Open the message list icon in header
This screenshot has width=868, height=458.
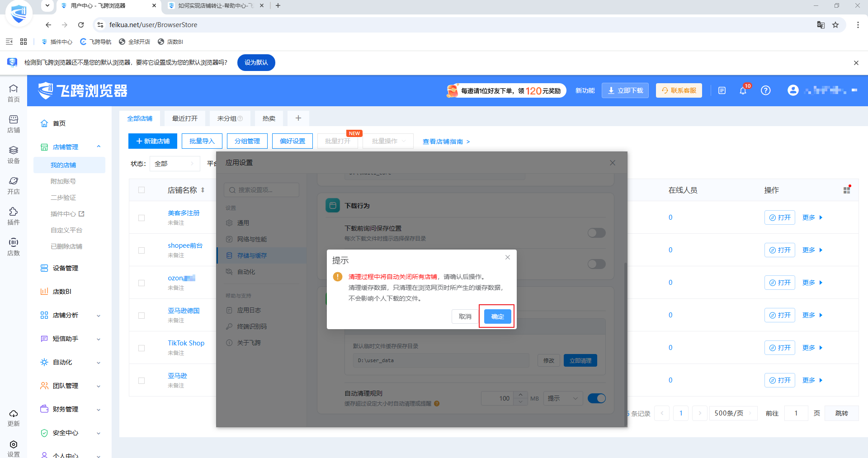(722, 90)
